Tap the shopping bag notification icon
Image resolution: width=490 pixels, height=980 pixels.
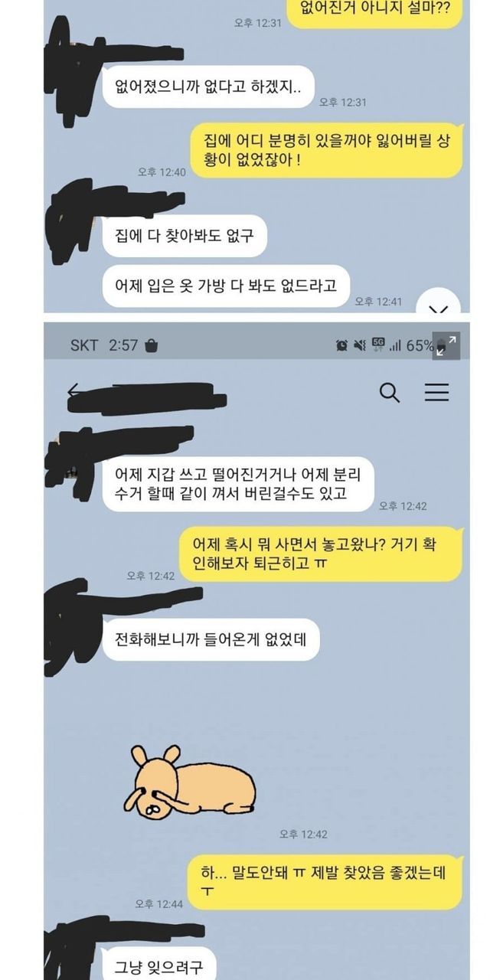click(x=152, y=345)
